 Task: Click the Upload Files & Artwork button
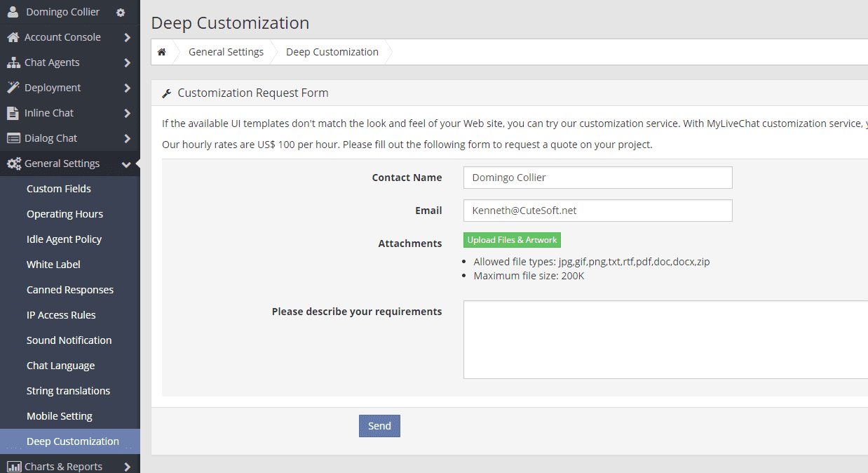[512, 239]
